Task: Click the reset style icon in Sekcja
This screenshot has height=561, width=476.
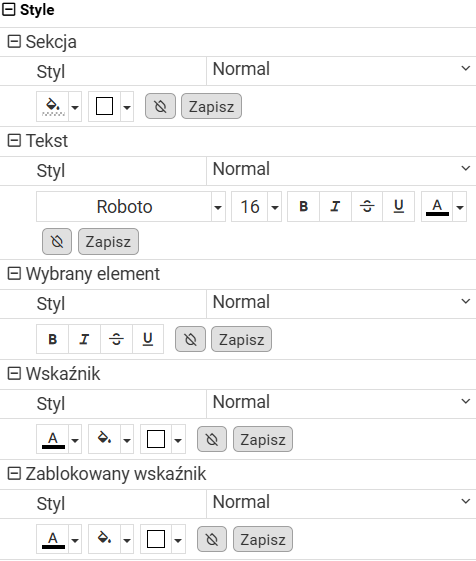Action: (160, 106)
